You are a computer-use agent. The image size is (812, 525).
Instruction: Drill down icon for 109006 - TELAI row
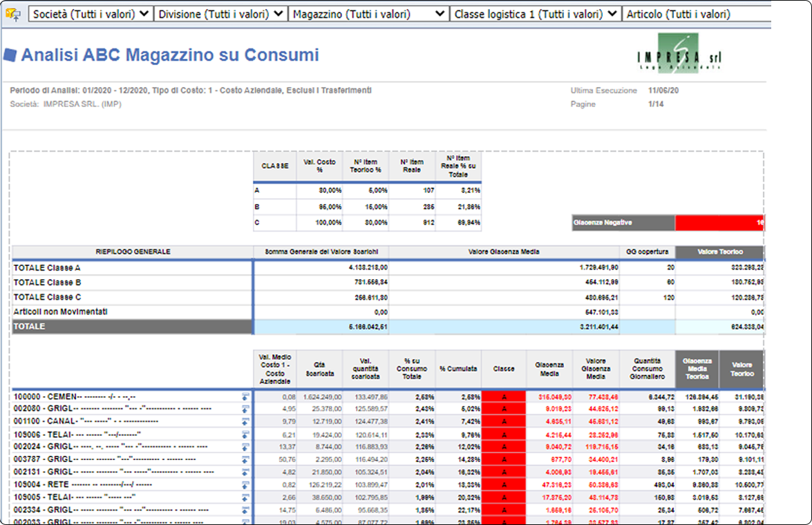click(x=245, y=435)
